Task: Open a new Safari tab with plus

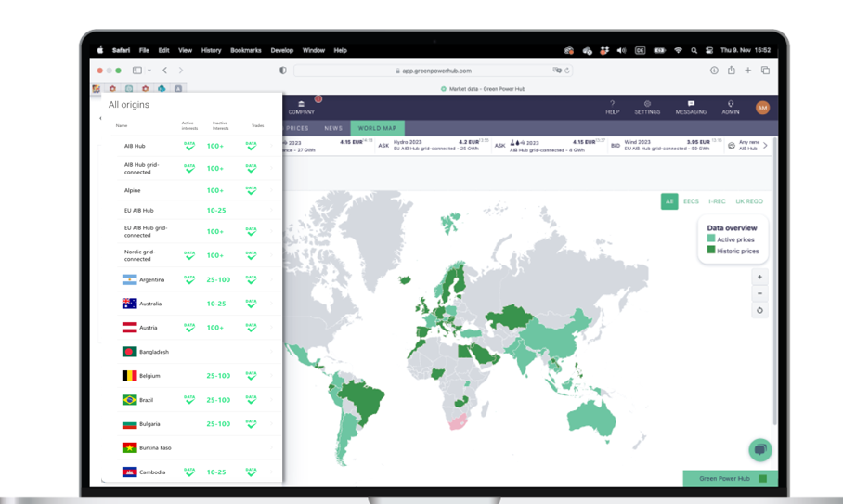Action: pyautogui.click(x=748, y=71)
